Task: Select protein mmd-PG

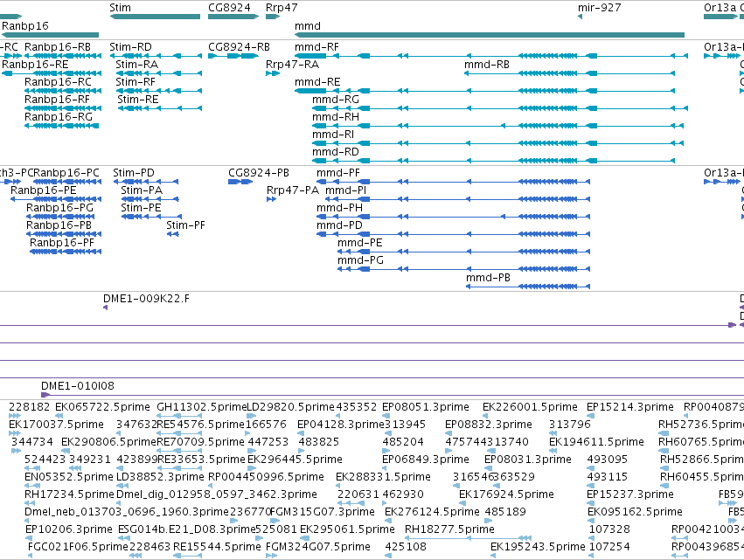Action: coord(463,269)
